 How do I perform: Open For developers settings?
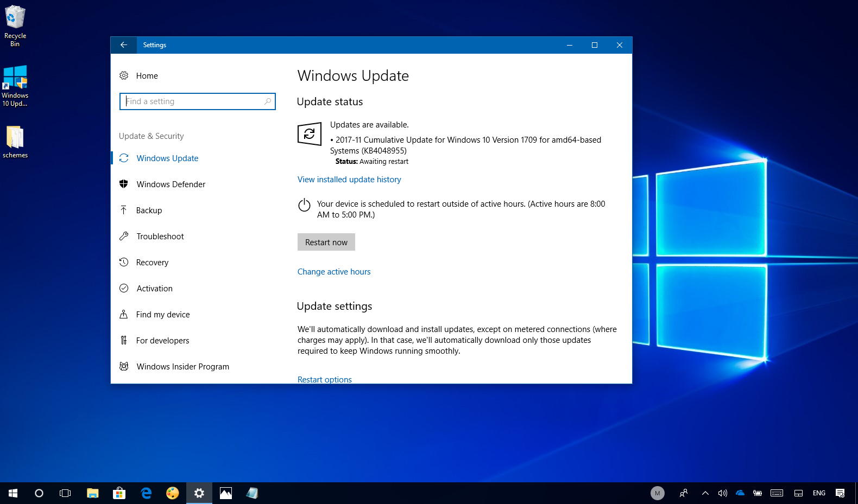click(162, 341)
